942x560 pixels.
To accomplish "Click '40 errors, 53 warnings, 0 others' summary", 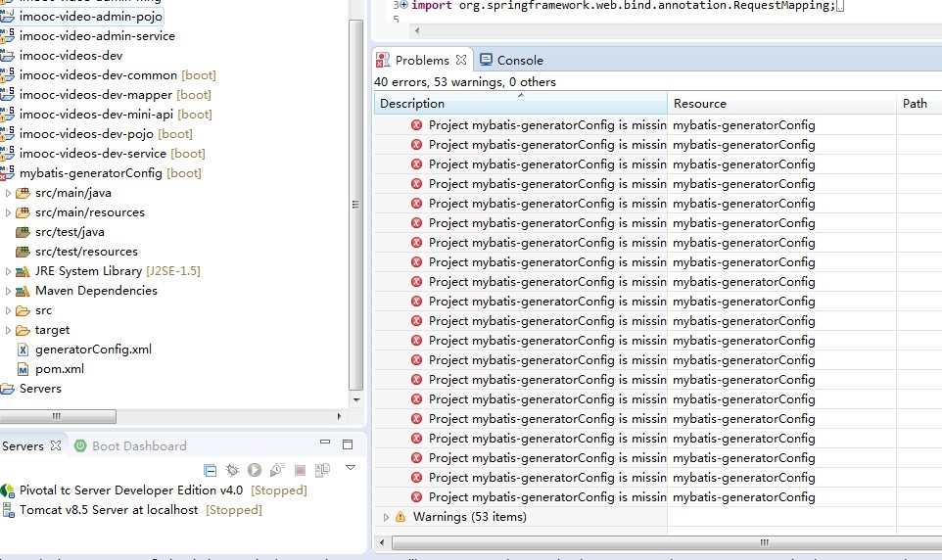I will point(465,81).
